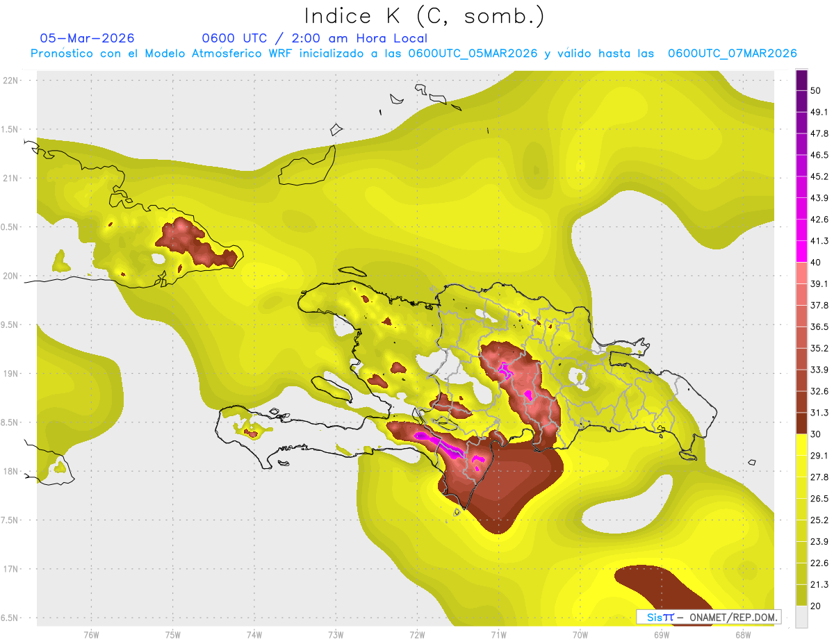Click the colorbar value '39.1'
834x644 pixels.
click(819, 283)
